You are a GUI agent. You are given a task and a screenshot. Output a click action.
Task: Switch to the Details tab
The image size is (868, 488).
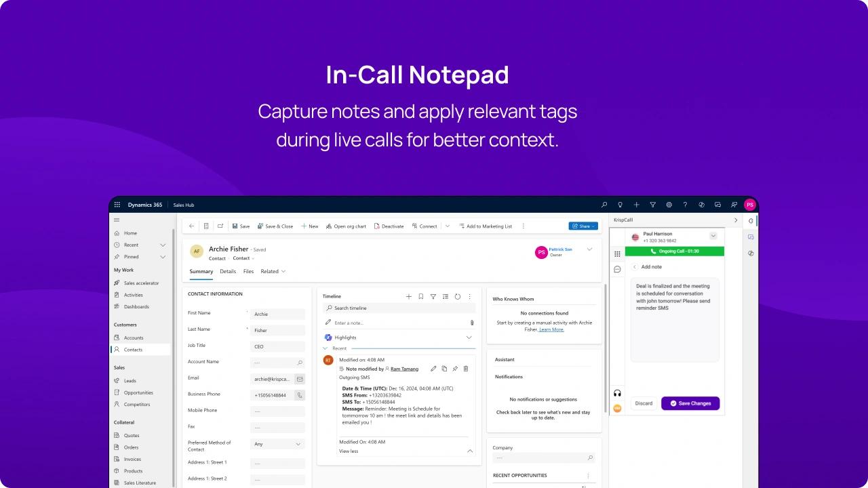click(228, 271)
